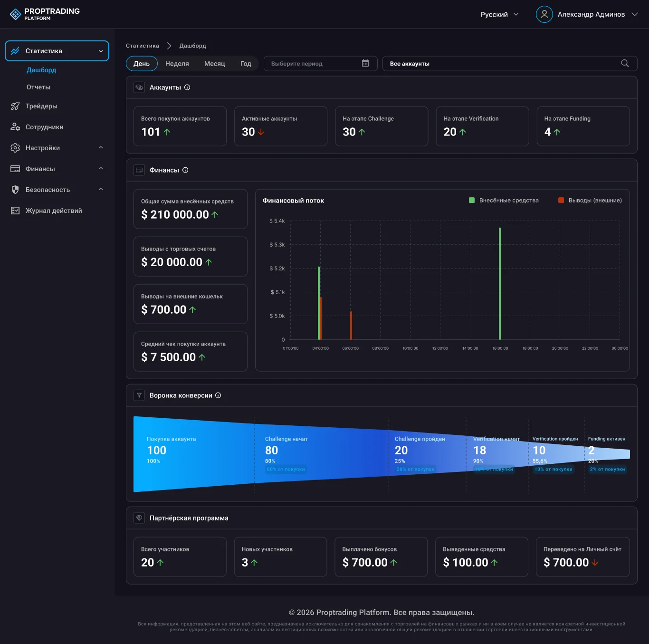The width and height of the screenshot is (649, 644).
Task: Select the Неделя period tab
Action: (177, 63)
